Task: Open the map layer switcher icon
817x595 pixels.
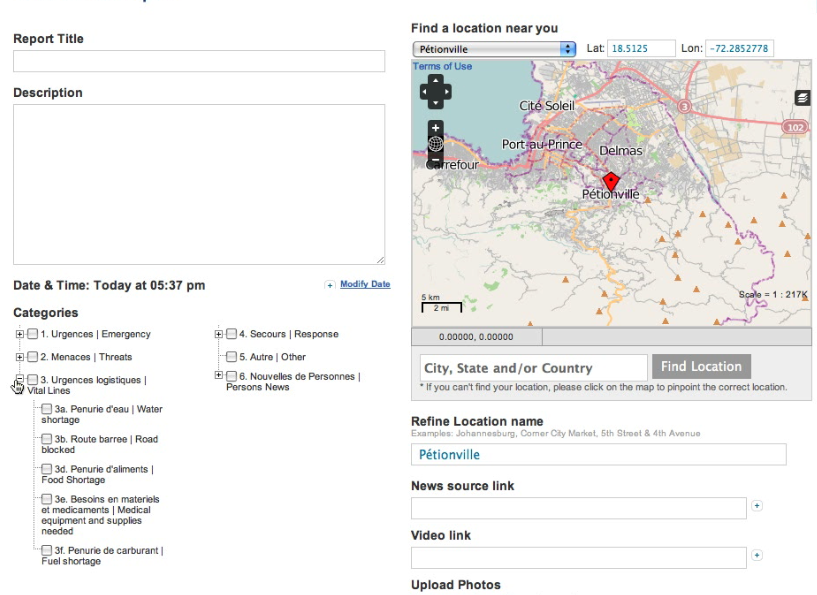Action: coord(802,98)
